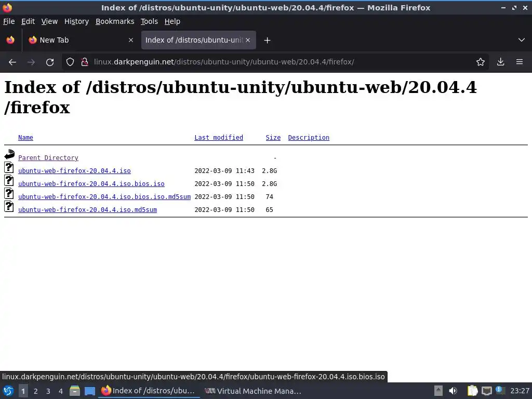Open the Tools menu
This screenshot has height=399, width=532.
tap(149, 21)
